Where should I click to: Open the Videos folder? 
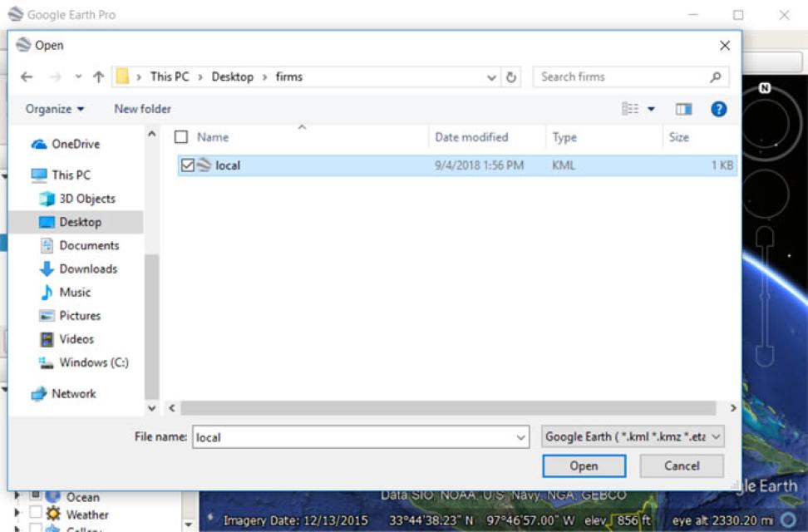pos(67,339)
